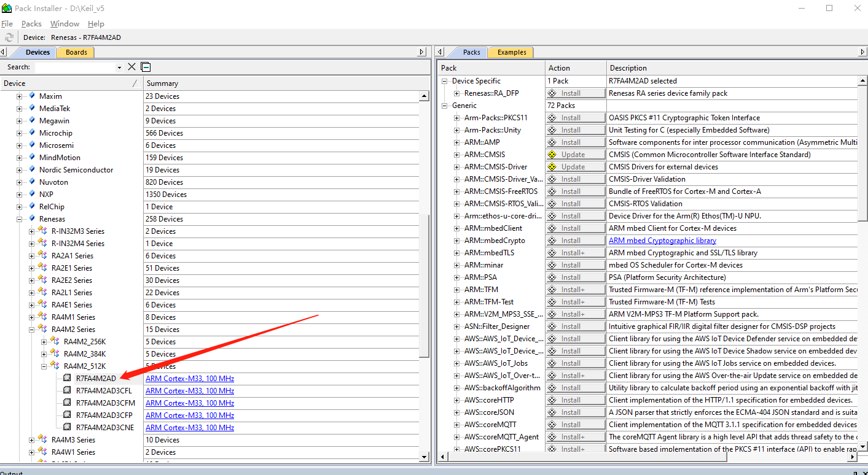868x475 pixels.
Task: Collapse the Renesas vendor node
Action: [20, 219]
